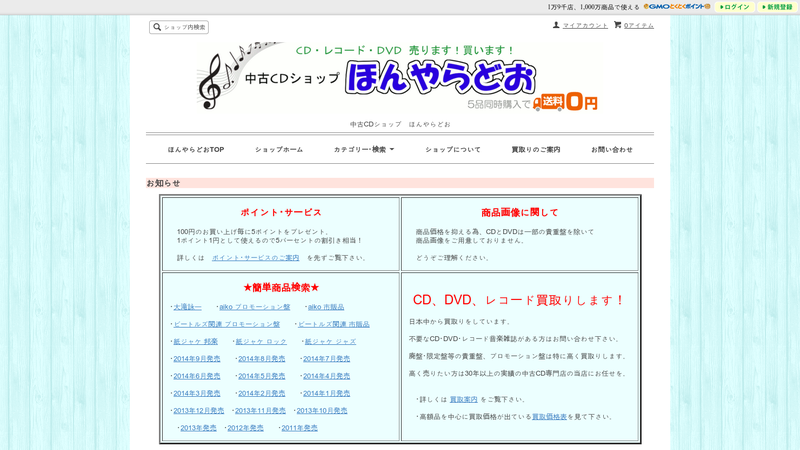Open 2013年11月発売 link

tap(260, 411)
